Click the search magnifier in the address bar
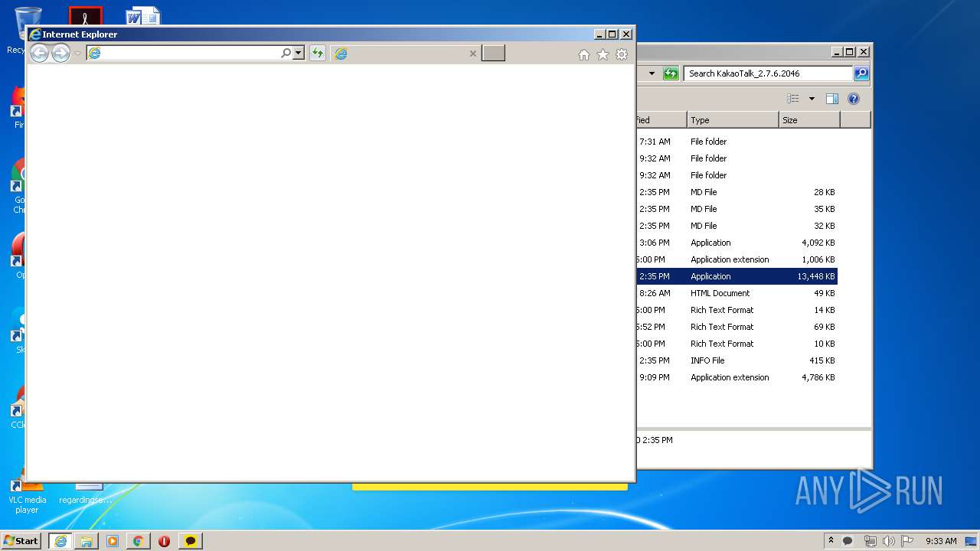980x551 pixels. tap(286, 53)
